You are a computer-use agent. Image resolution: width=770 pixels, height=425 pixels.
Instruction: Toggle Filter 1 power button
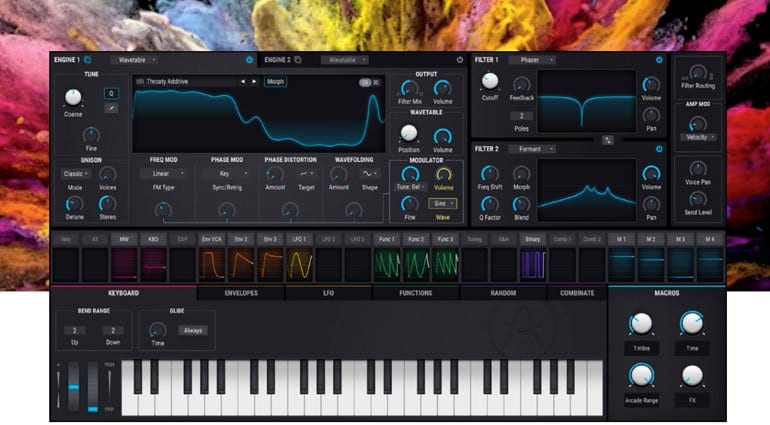(x=659, y=60)
